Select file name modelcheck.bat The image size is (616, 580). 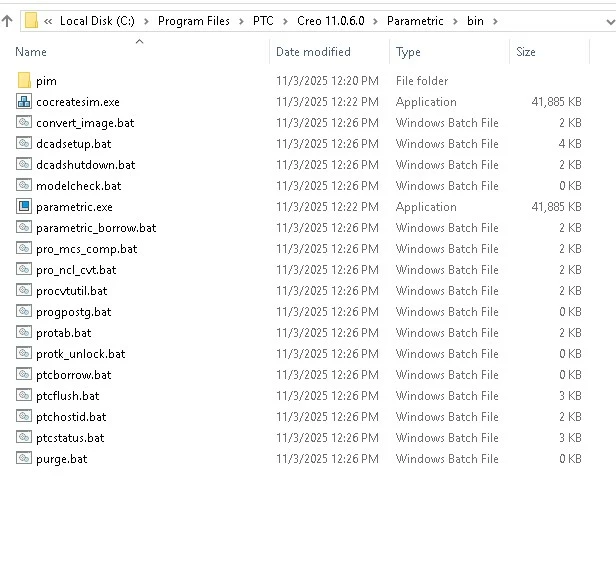pyautogui.click(x=79, y=186)
